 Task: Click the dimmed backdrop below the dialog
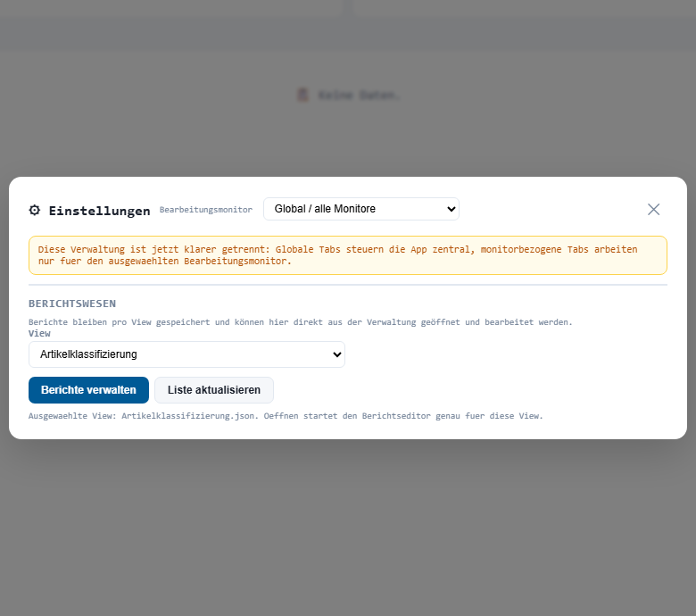tap(348, 527)
